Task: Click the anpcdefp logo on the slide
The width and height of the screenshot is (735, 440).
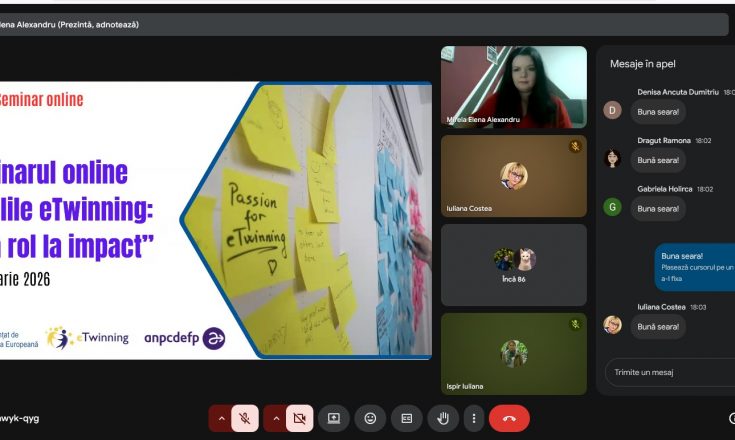Action: 185,338
